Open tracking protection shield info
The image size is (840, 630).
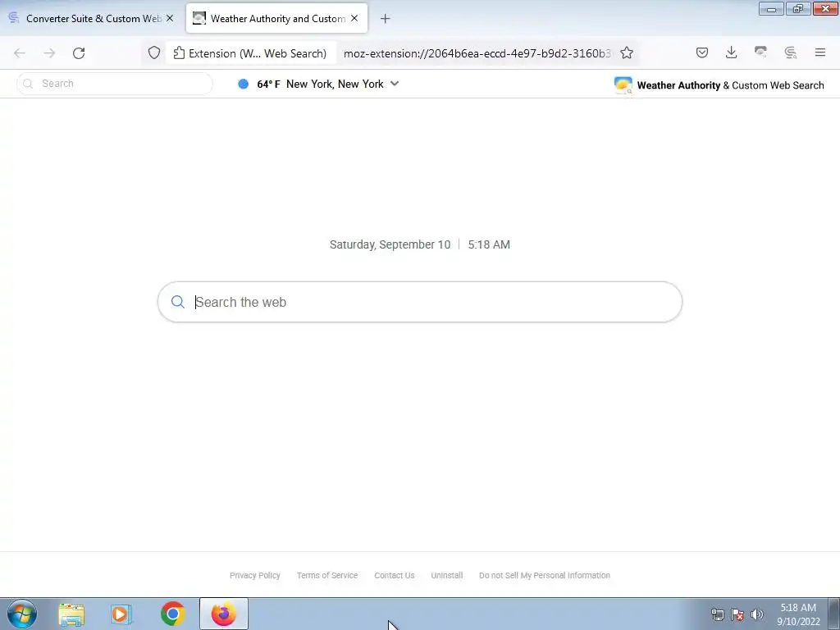[x=154, y=53]
